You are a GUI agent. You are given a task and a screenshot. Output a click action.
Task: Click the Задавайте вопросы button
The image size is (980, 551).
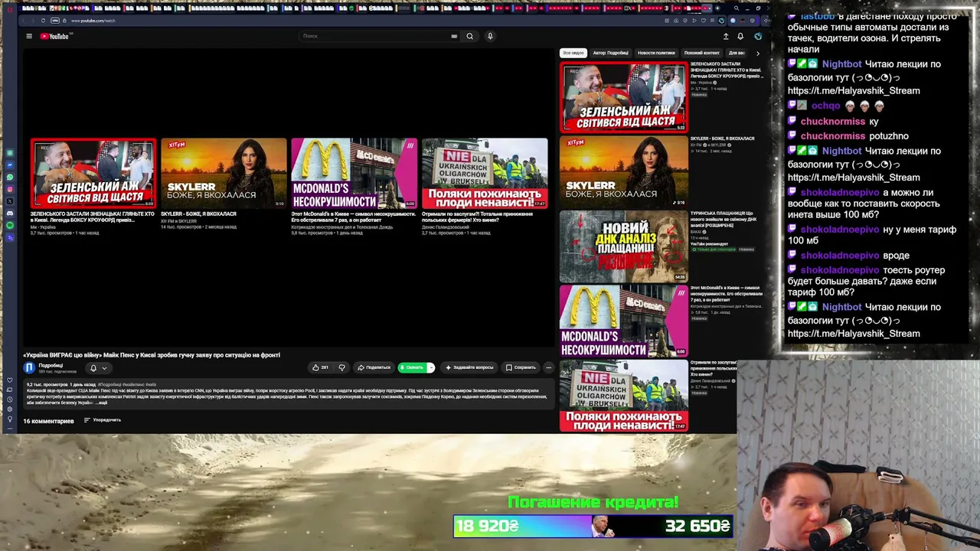469,367
